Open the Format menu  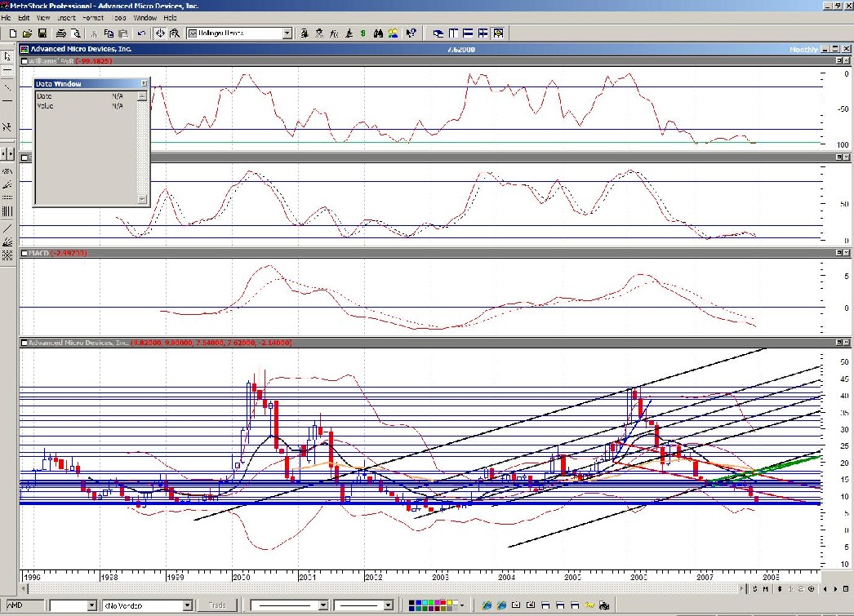tap(93, 17)
